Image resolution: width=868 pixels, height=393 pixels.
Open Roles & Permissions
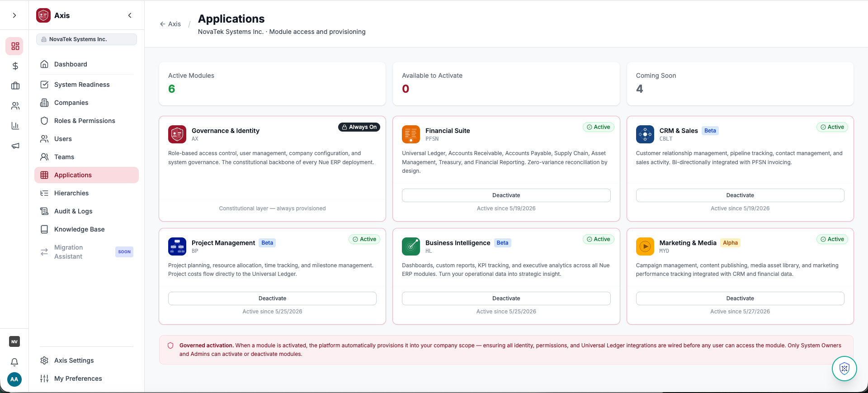(86, 121)
